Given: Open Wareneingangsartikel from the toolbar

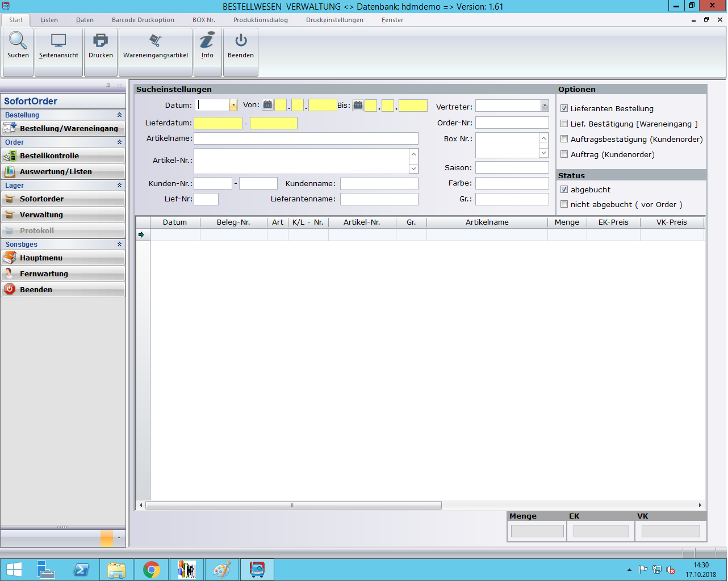Looking at the screenshot, I should [155, 41].
